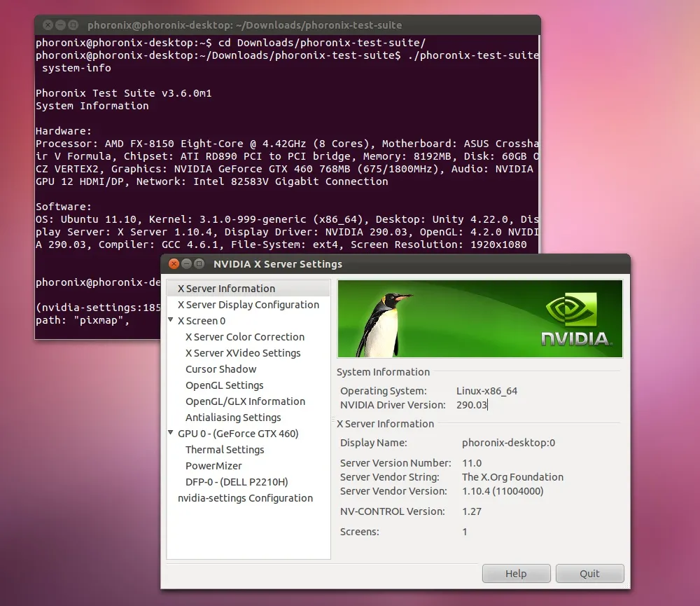
Task: Select DFP-0 - (DELL P2210H) display
Action: point(237,482)
